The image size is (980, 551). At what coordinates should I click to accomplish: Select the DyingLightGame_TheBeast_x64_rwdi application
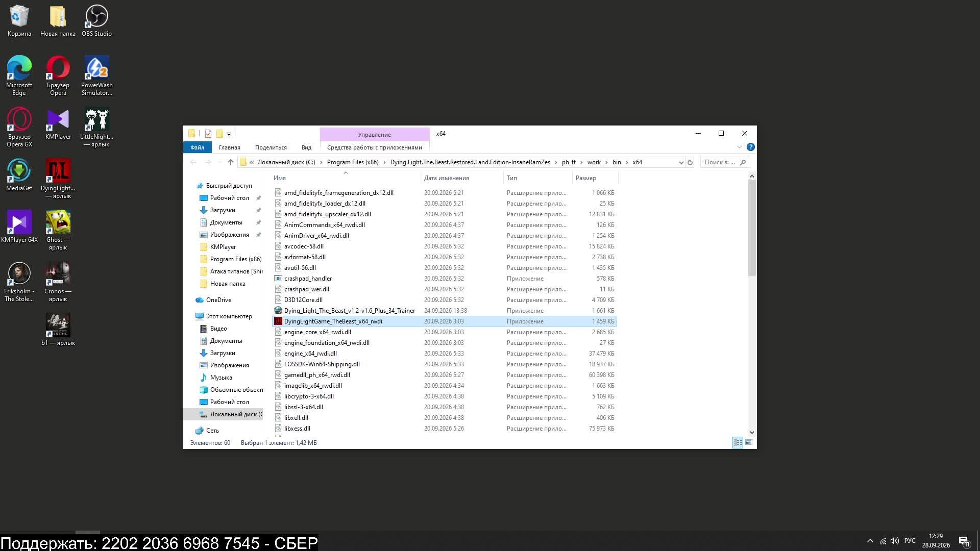click(444, 321)
